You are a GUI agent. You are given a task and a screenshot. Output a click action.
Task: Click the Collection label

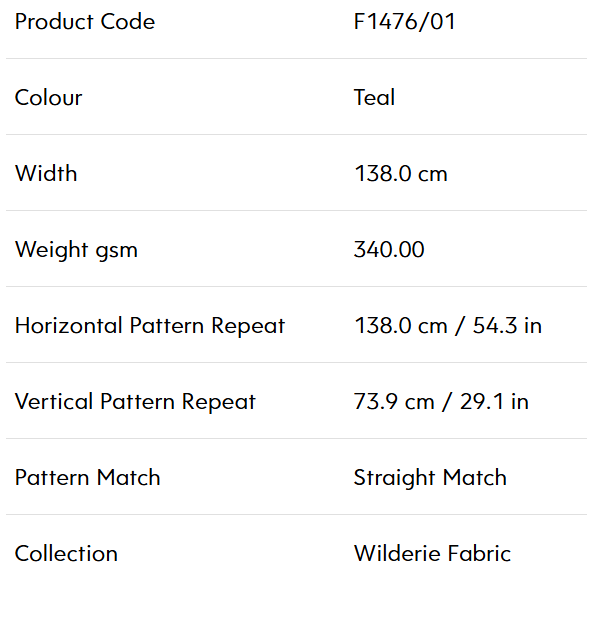[x=66, y=554]
